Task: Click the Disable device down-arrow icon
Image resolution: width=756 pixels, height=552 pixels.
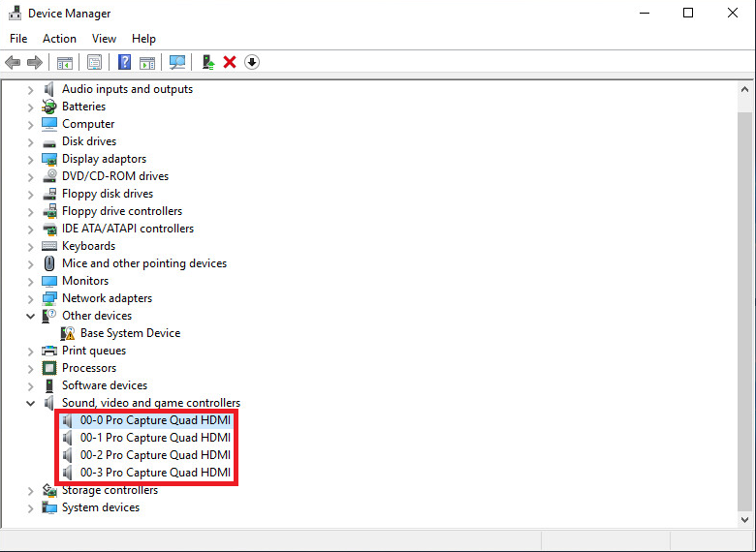Action: (x=252, y=62)
